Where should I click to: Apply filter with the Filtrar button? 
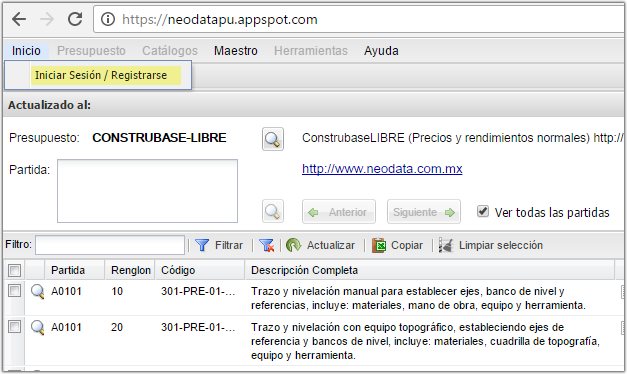(219, 245)
